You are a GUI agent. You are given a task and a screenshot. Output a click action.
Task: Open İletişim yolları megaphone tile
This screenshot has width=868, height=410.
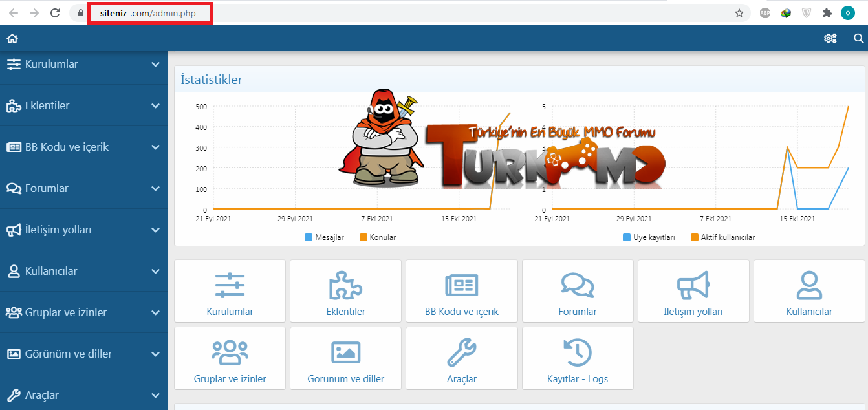point(693,291)
